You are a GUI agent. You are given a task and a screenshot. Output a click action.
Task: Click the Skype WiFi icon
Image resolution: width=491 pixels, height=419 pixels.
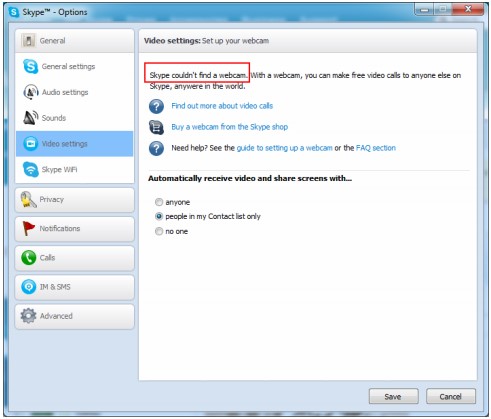point(31,169)
